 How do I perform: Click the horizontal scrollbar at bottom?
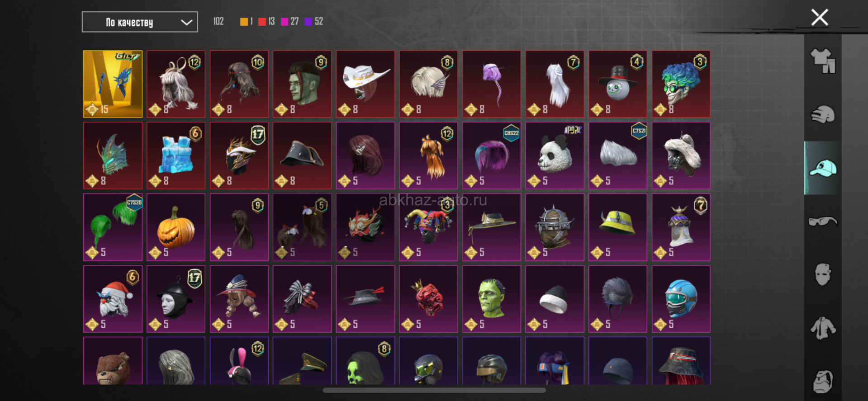[x=434, y=390]
